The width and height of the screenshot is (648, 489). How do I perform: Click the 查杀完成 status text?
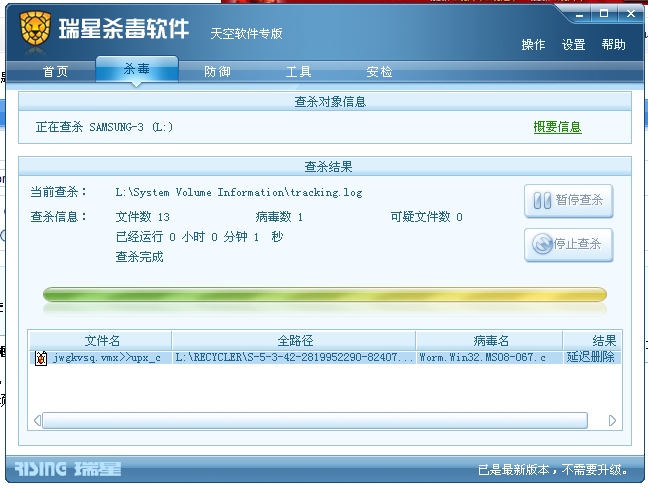tap(139, 257)
